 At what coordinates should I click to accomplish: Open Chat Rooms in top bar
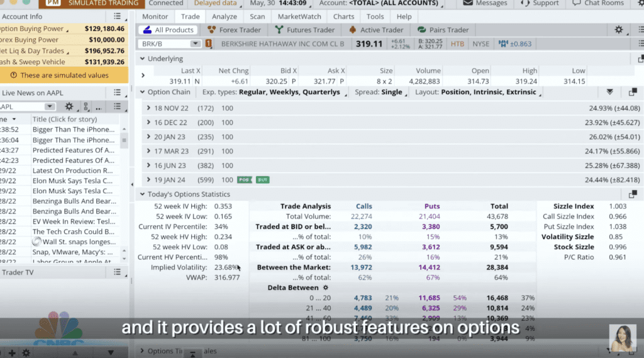(598, 3)
